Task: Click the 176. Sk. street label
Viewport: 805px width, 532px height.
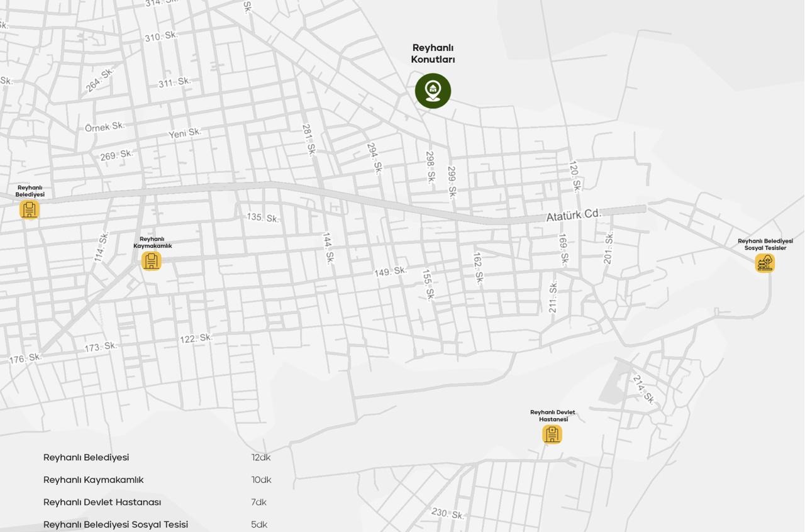Action: point(25,358)
